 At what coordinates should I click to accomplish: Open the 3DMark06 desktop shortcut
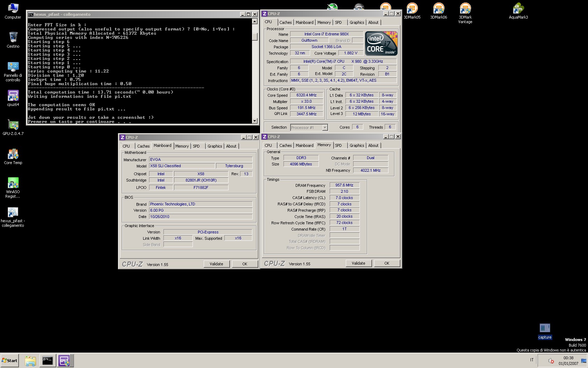click(439, 11)
